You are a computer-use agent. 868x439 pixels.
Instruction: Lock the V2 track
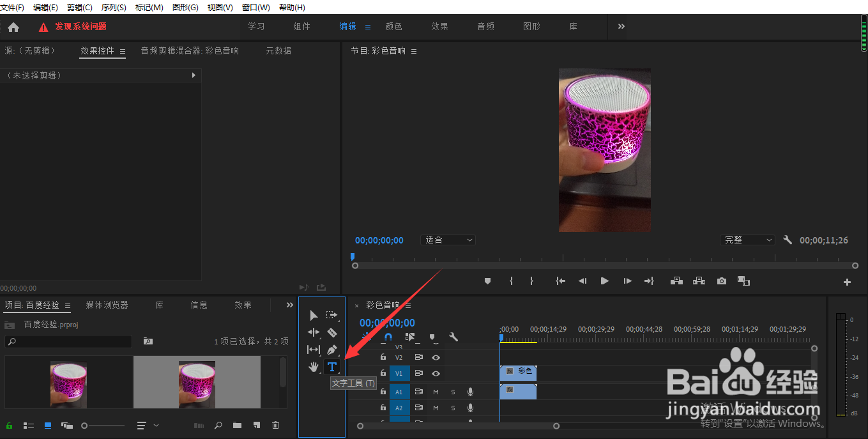383,357
